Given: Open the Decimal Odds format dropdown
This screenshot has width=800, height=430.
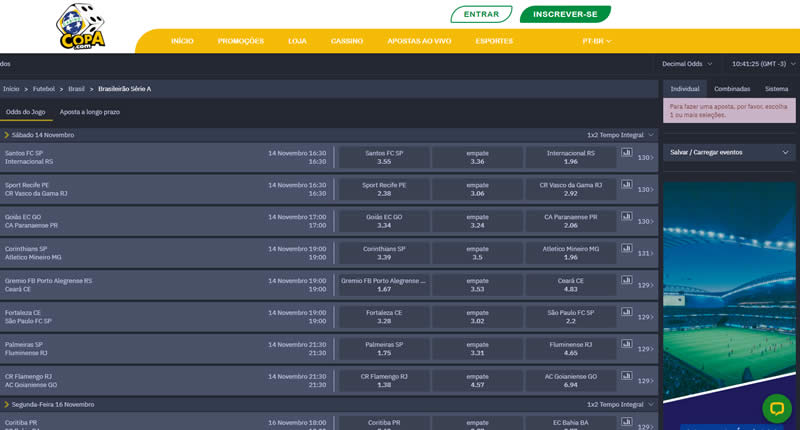Looking at the screenshot, I should pos(686,64).
